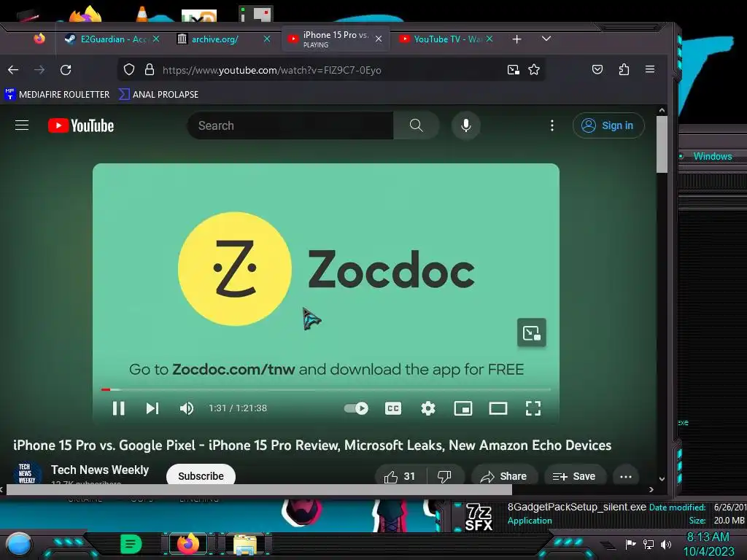Click the page vertical scrollbar thumb
The width and height of the screenshot is (747, 560).
[x=662, y=144]
